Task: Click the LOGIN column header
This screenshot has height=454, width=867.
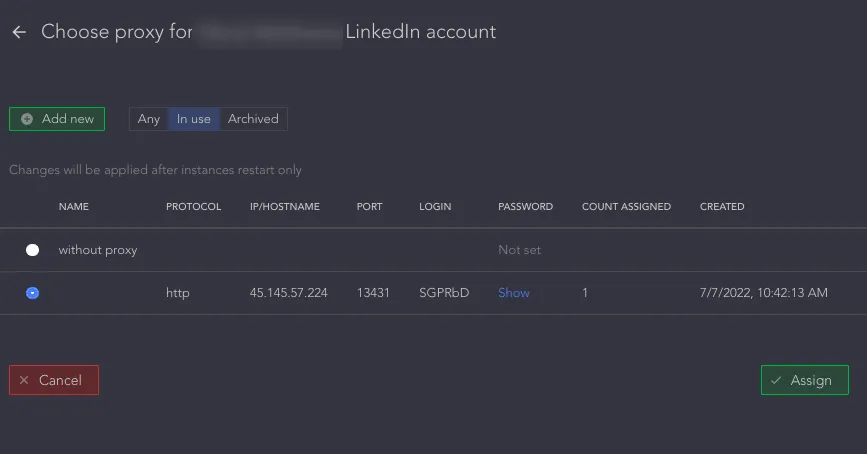Action: pos(435,206)
